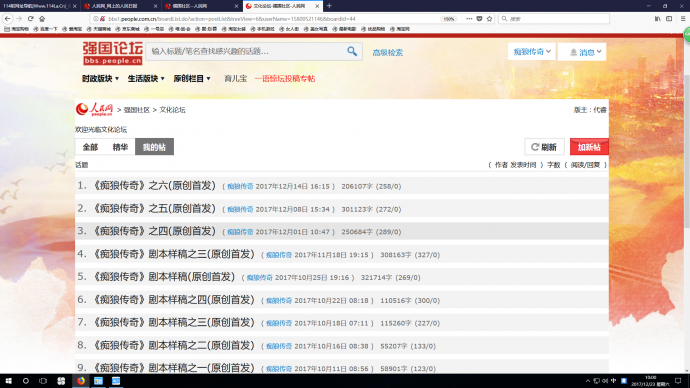This screenshot has width=690, height=388.
Task: Open post 剧本样稿之一(原创首发)
Action: pos(173,368)
